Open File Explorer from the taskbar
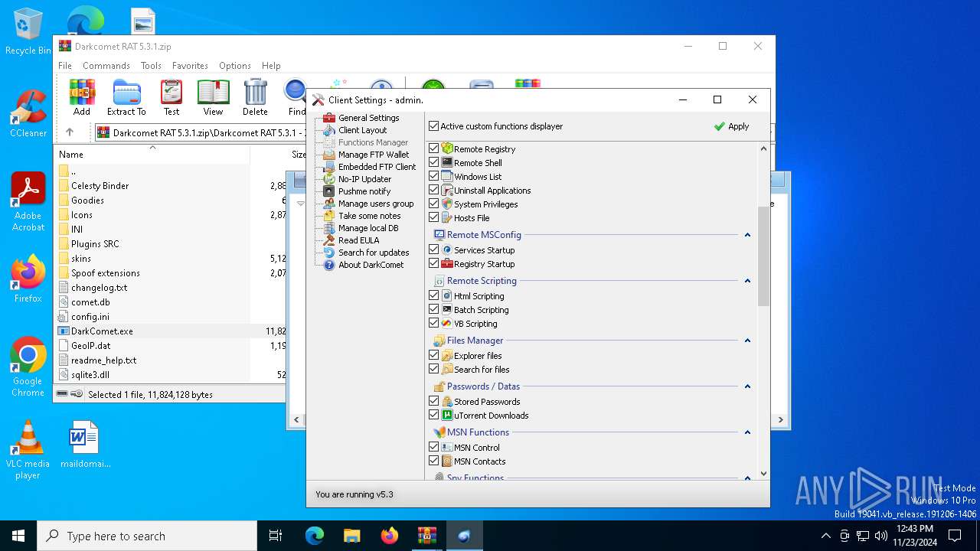The height and width of the screenshot is (551, 980). point(351,536)
